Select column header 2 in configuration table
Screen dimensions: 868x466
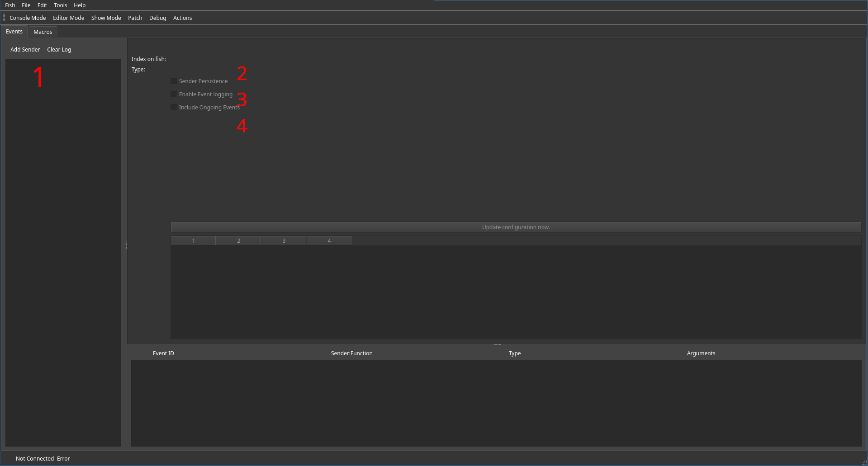pos(238,240)
